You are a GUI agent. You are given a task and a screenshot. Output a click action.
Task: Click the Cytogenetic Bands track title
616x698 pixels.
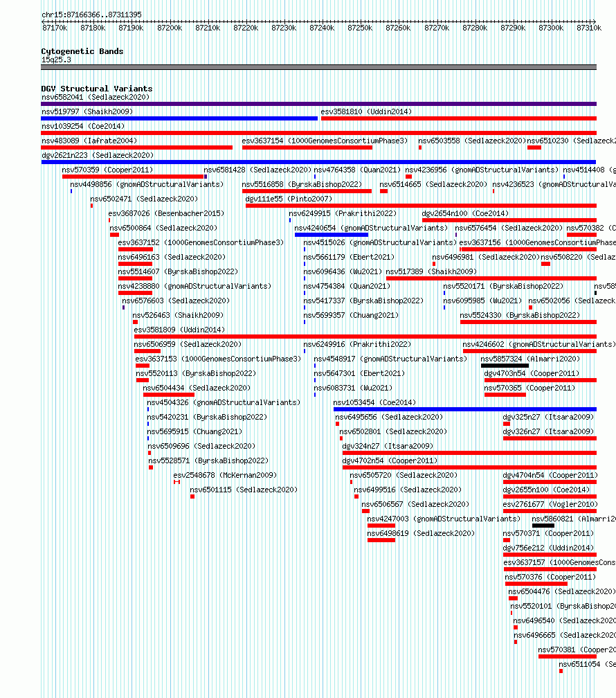(82, 51)
